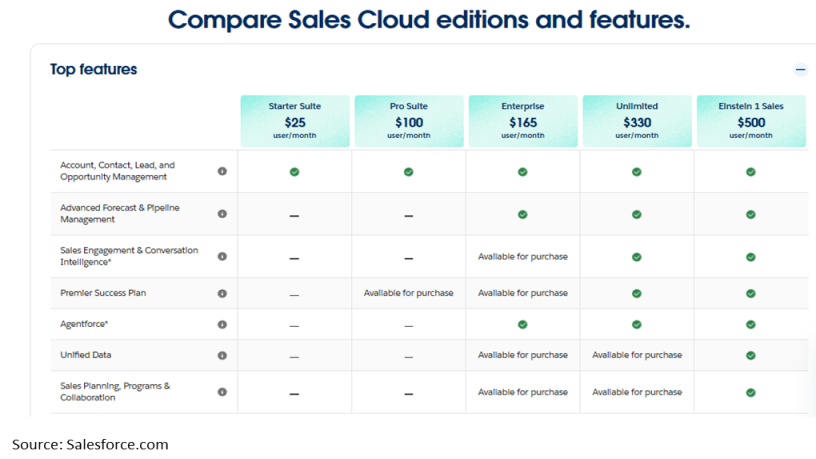Click Enterprise 'Available for purchase' in Unified Data row
Screen dimensions: 816x459
tap(523, 355)
